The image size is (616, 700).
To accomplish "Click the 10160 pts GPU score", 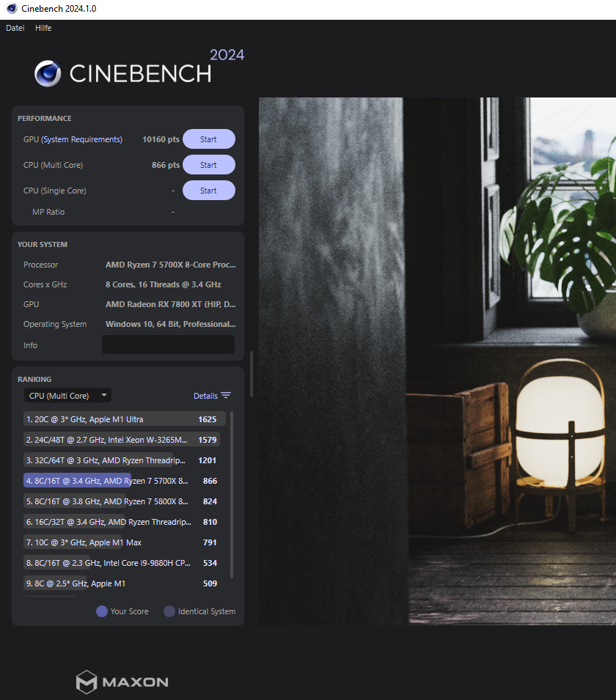I will [x=161, y=139].
